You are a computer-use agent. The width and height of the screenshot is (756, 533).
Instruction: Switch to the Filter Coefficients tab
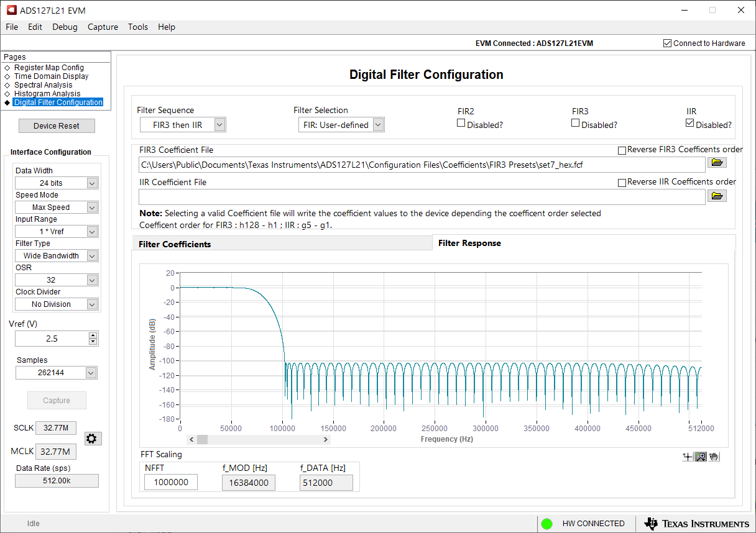pos(175,244)
